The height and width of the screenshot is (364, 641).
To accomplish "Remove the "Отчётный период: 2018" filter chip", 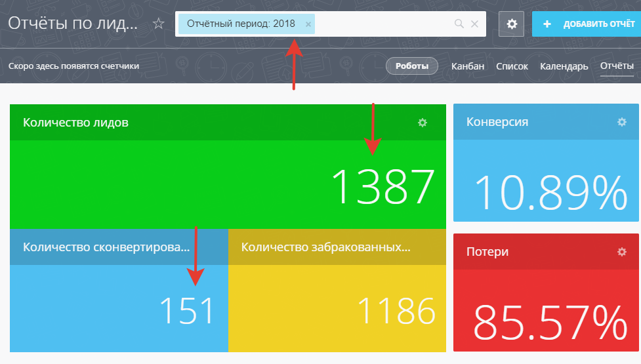I will tap(308, 24).
